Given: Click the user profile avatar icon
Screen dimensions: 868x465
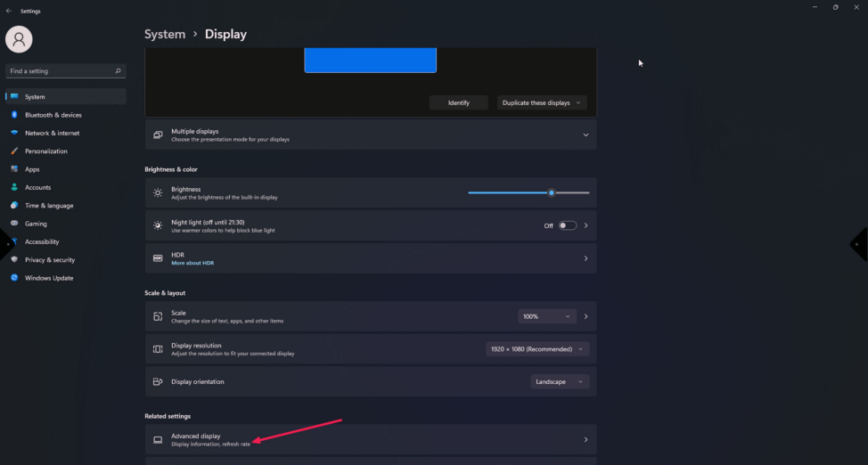Looking at the screenshot, I should pyautogui.click(x=19, y=39).
